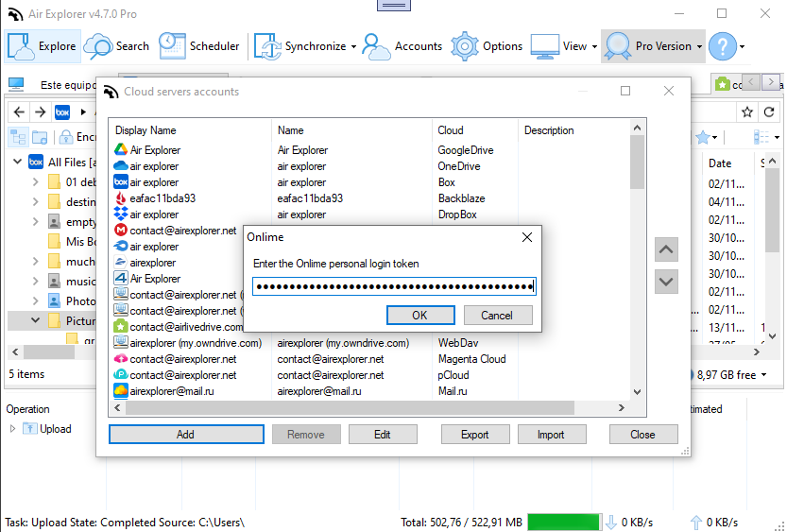The image size is (787, 532).
Task: Go back in the file browser
Action: coord(19,112)
